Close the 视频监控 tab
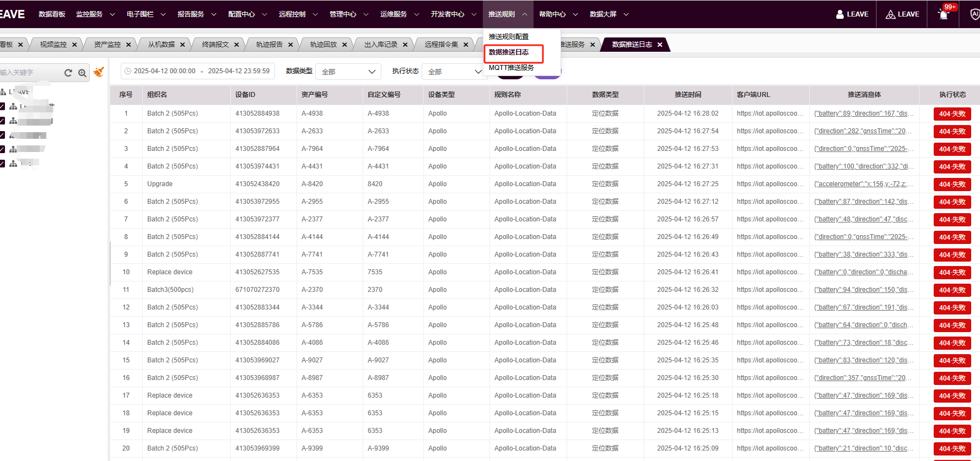Image resolution: width=980 pixels, height=461 pixels. 74,45
